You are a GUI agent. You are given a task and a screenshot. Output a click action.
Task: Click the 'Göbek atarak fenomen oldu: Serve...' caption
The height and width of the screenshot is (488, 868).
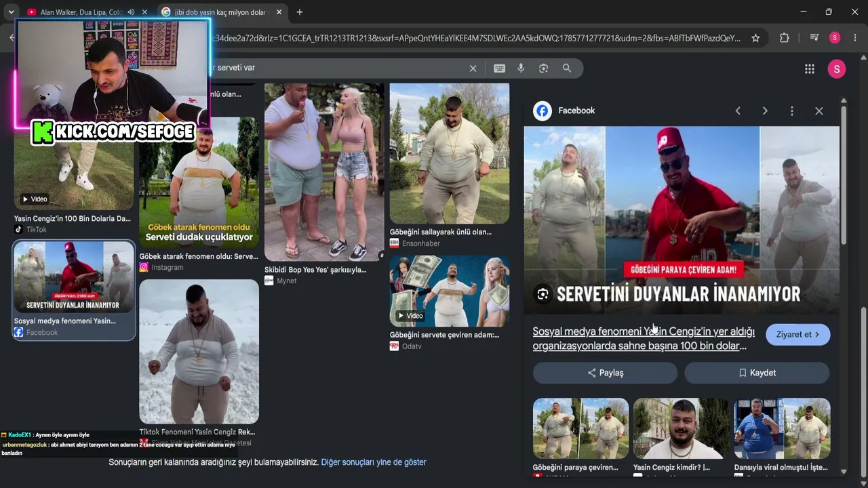point(199,257)
